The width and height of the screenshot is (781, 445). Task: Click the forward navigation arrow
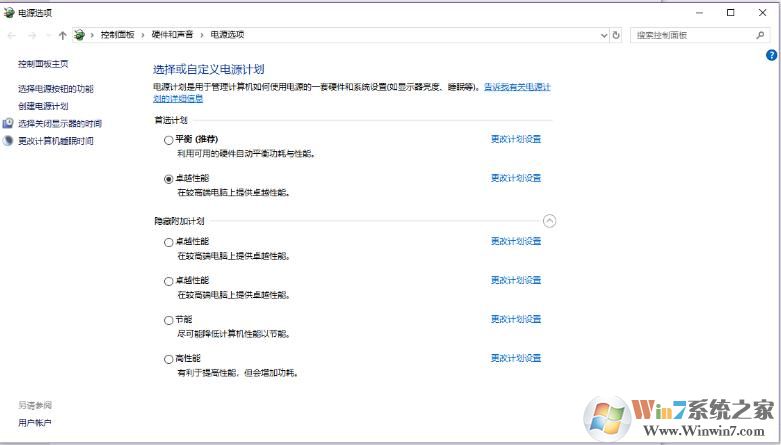tap(31, 35)
